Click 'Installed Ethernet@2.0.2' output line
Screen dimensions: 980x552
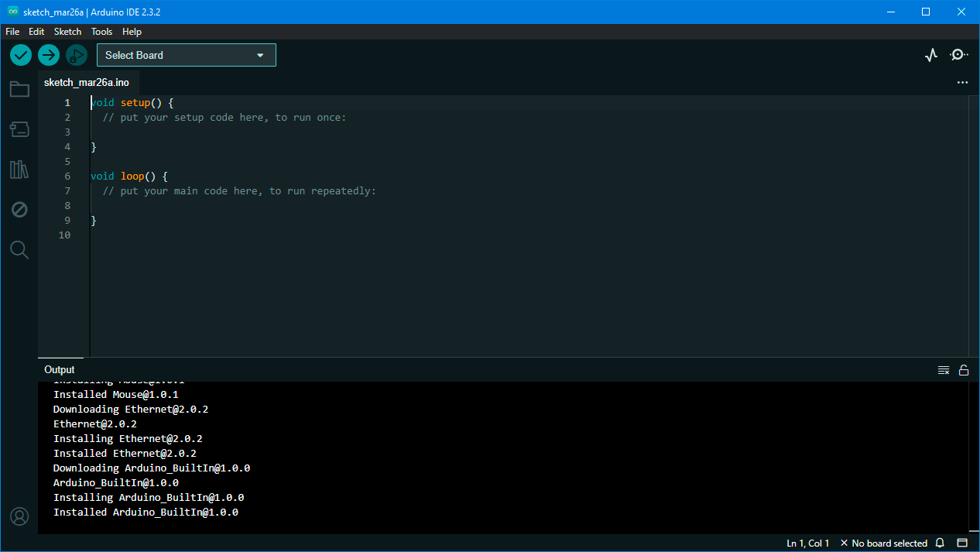click(x=125, y=454)
